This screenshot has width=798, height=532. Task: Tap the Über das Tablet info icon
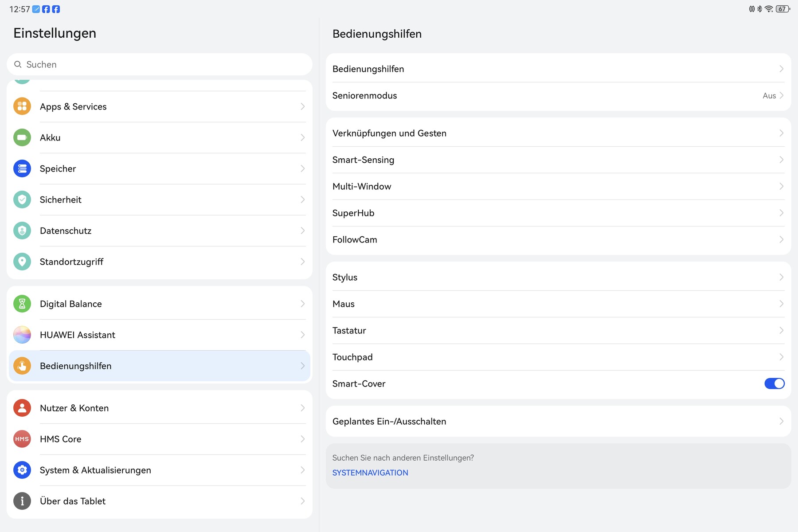click(x=22, y=501)
